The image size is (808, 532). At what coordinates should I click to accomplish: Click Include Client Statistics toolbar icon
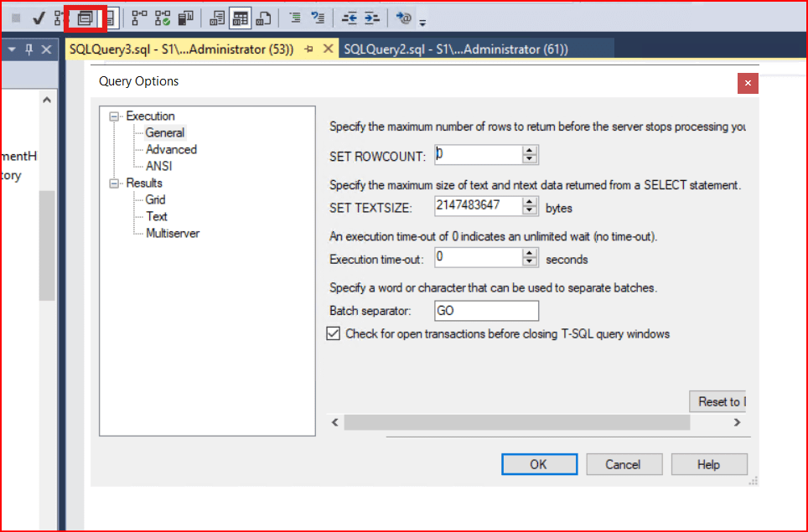185,17
